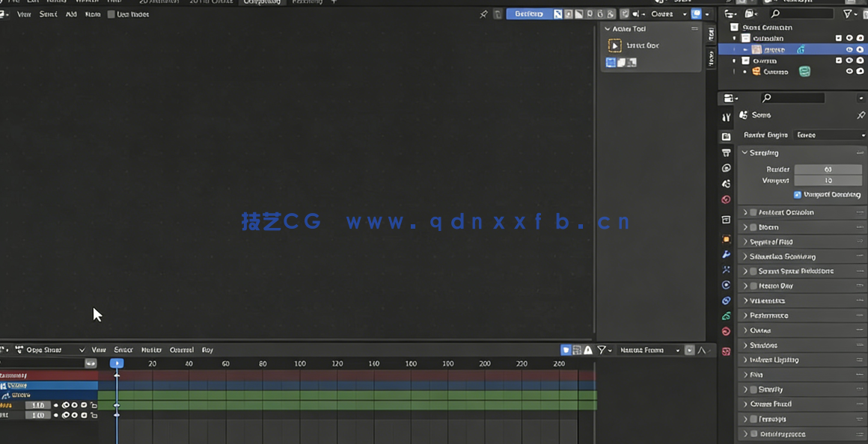Click the Select Box active tool button

pos(614,46)
